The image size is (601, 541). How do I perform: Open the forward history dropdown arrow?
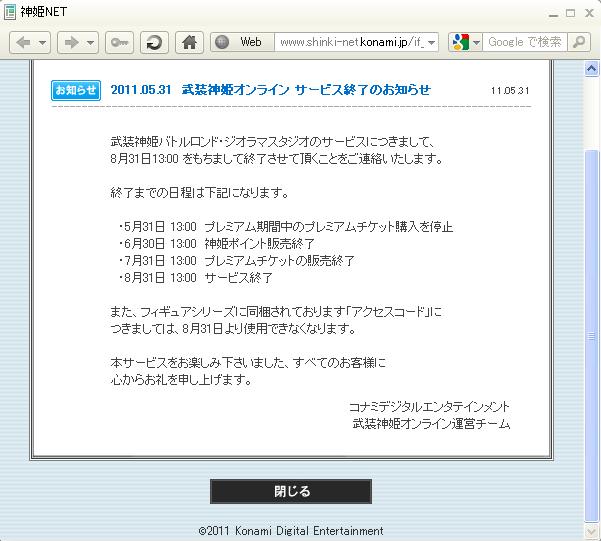[x=90, y=42]
